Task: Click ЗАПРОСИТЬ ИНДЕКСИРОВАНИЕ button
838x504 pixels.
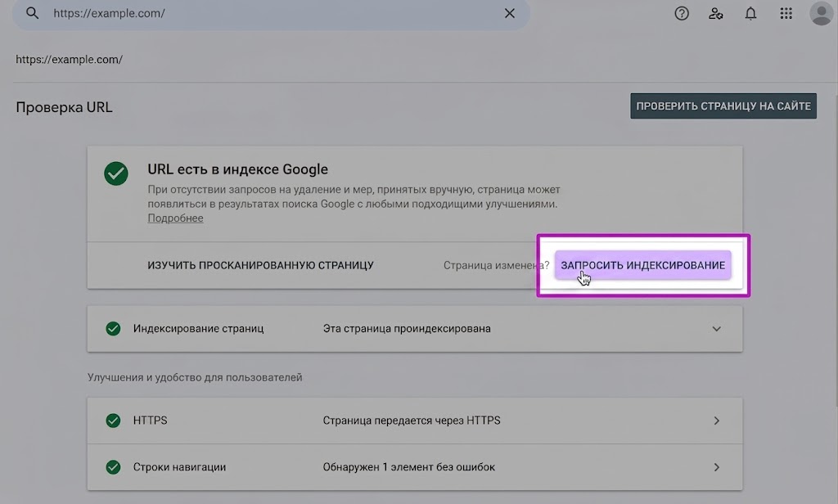Action: (643, 265)
